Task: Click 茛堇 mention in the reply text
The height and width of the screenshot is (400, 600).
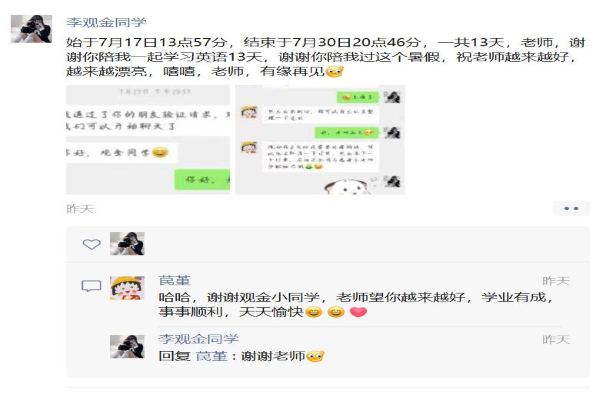Action: pyautogui.click(x=211, y=356)
